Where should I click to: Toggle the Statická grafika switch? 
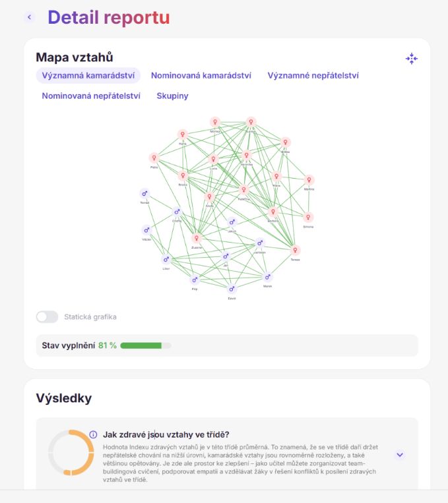(x=47, y=317)
